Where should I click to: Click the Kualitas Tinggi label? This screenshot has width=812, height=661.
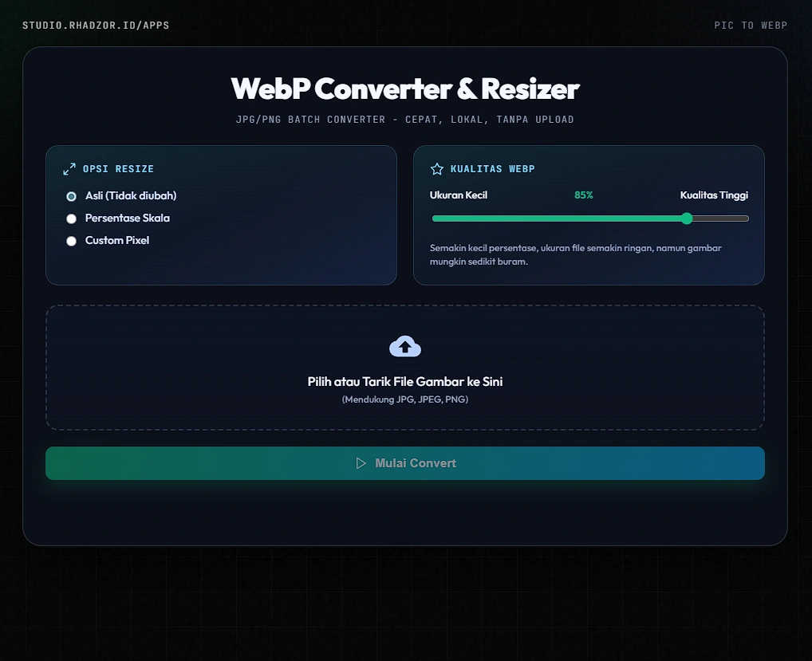714,195
